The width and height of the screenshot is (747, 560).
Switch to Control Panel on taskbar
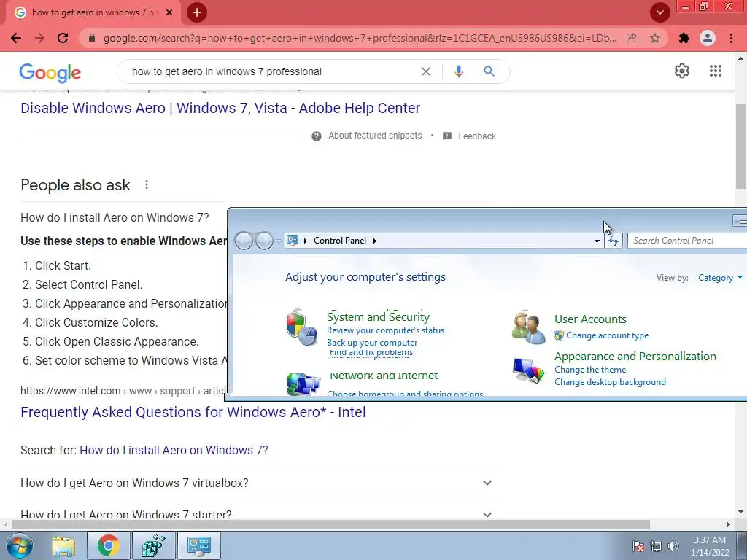[x=198, y=545]
